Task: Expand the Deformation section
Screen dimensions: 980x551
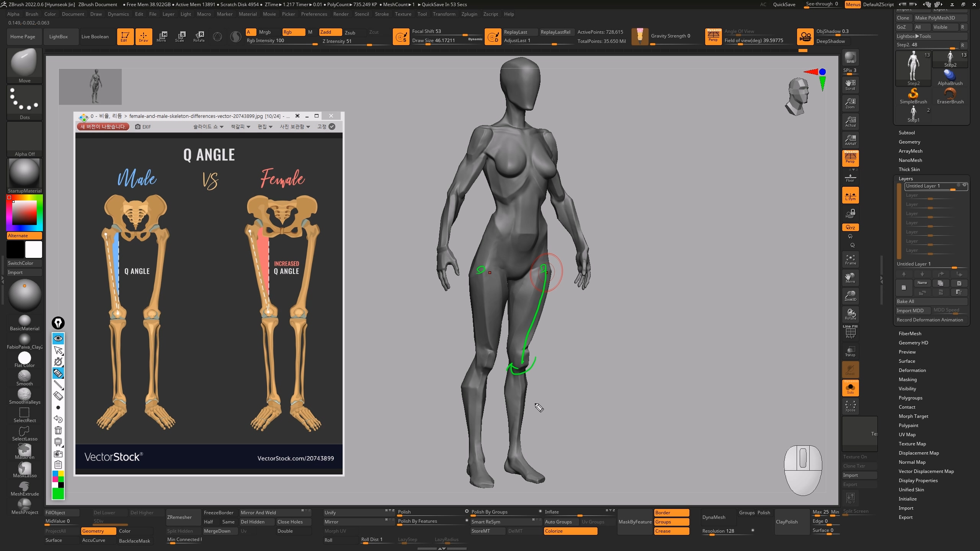Action: coord(912,370)
